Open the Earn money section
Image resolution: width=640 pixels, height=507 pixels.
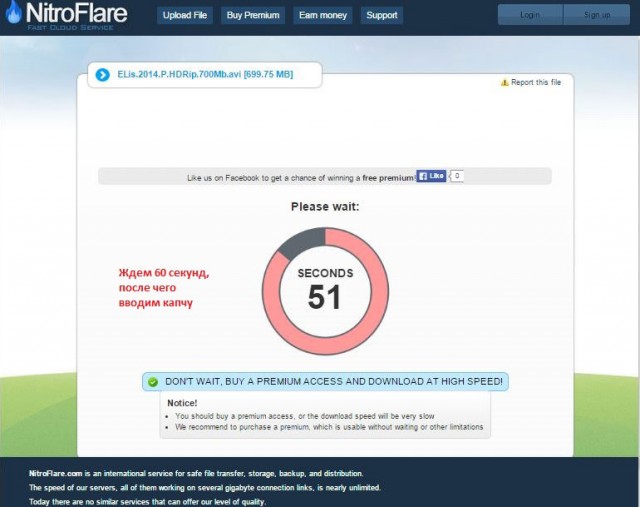point(323,15)
